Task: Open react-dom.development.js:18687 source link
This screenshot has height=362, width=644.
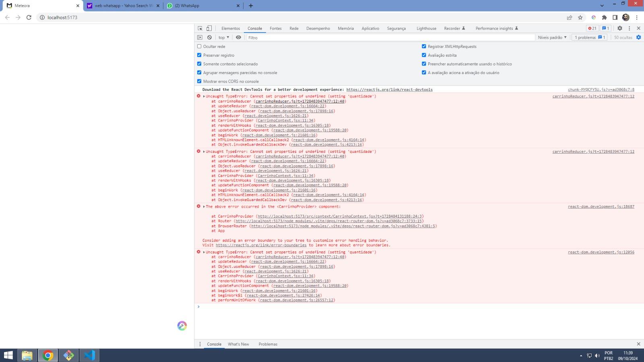Action: [601, 207]
